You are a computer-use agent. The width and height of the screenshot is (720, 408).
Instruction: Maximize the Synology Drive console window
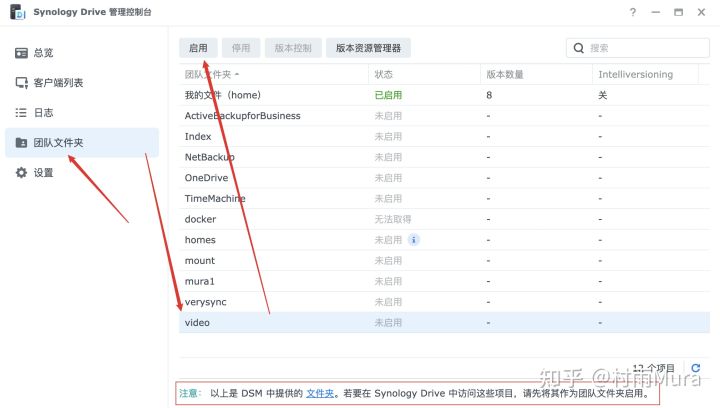678,12
